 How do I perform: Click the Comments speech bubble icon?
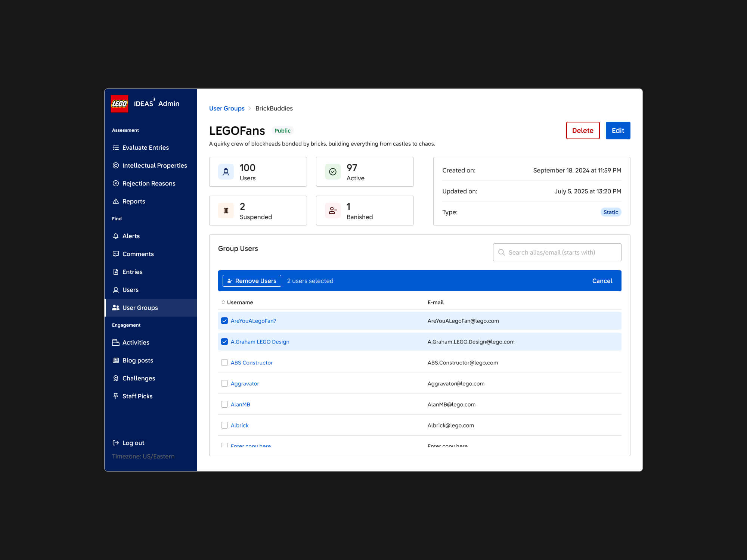[116, 254]
